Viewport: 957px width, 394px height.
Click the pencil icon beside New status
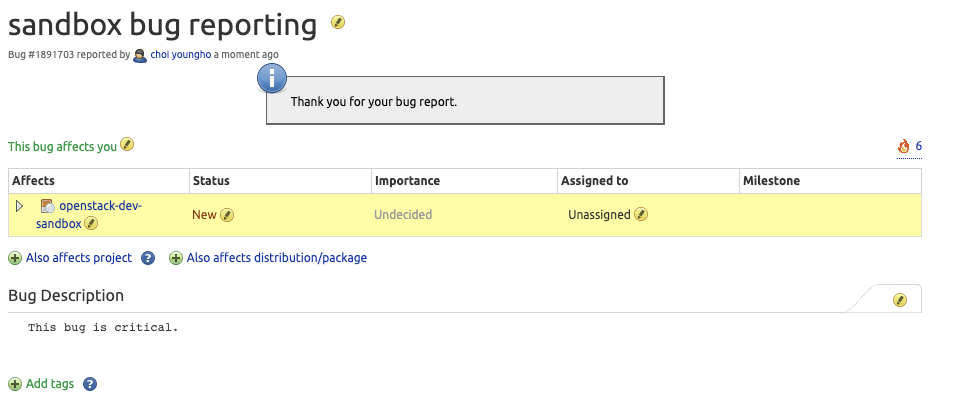tap(227, 215)
